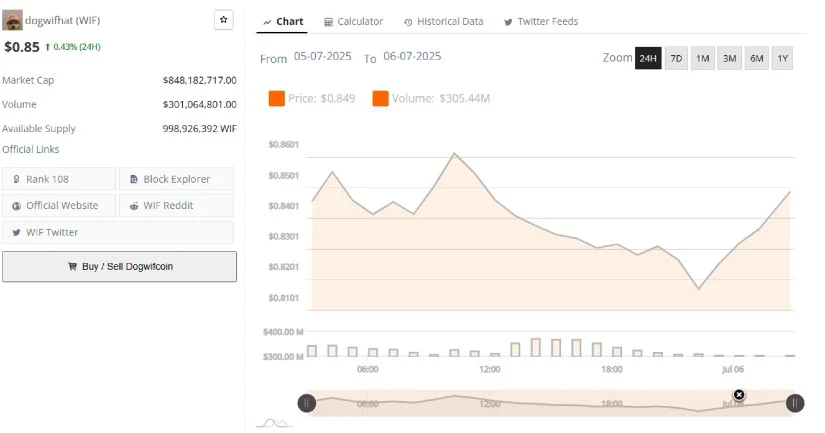Viewport: 825px width, 433px height.
Task: Star dogwifhat as a favorite
Action: click(x=224, y=20)
